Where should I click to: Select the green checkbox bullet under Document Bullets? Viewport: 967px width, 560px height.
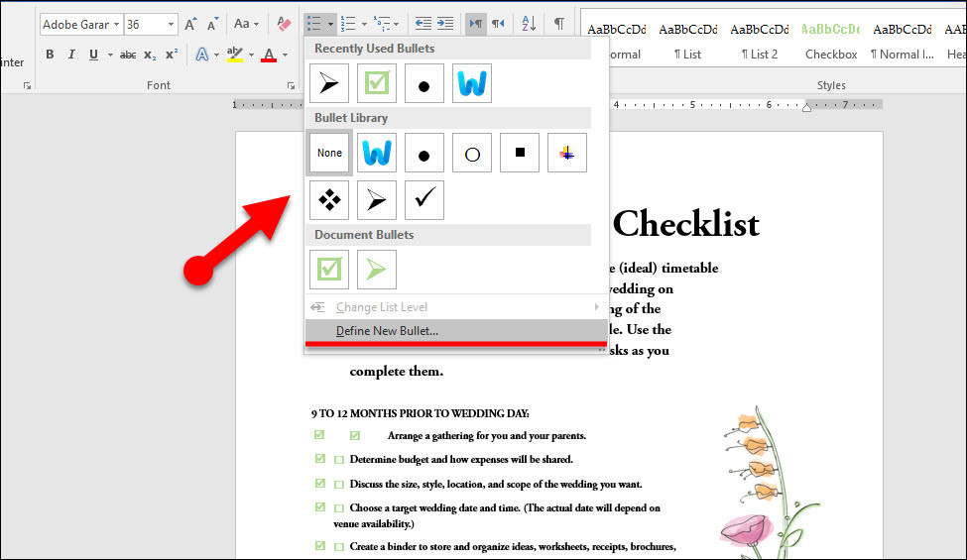click(x=329, y=270)
